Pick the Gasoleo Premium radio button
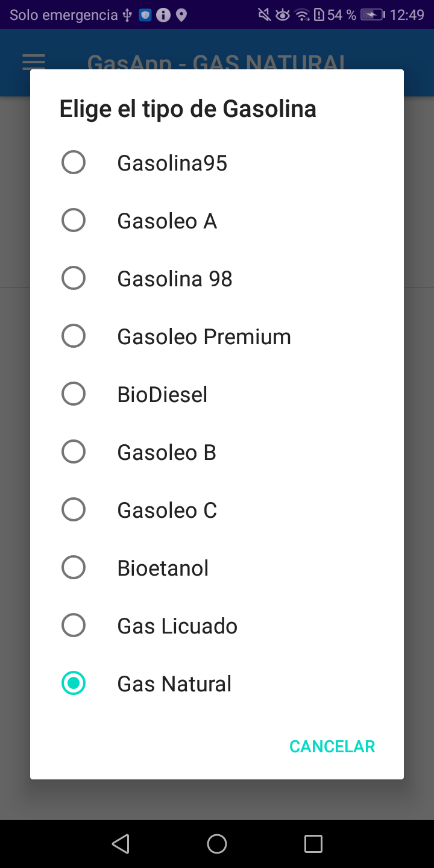434x868 pixels. point(74,336)
